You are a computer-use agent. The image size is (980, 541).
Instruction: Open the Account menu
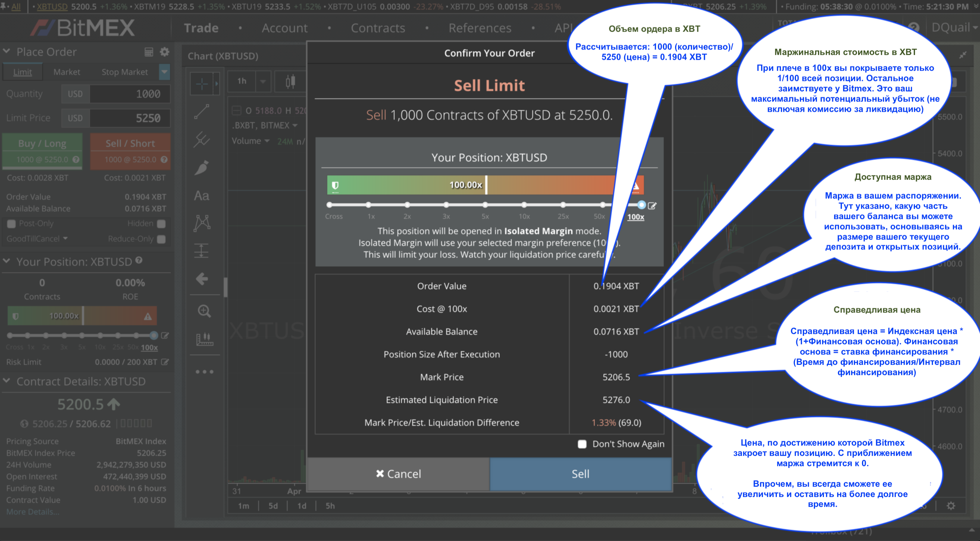(285, 28)
